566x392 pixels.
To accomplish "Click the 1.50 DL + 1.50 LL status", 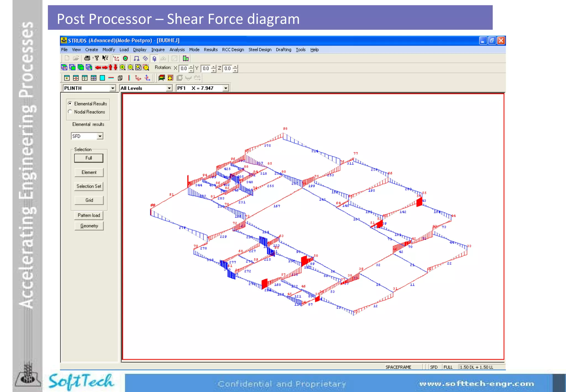I will click(x=477, y=367).
